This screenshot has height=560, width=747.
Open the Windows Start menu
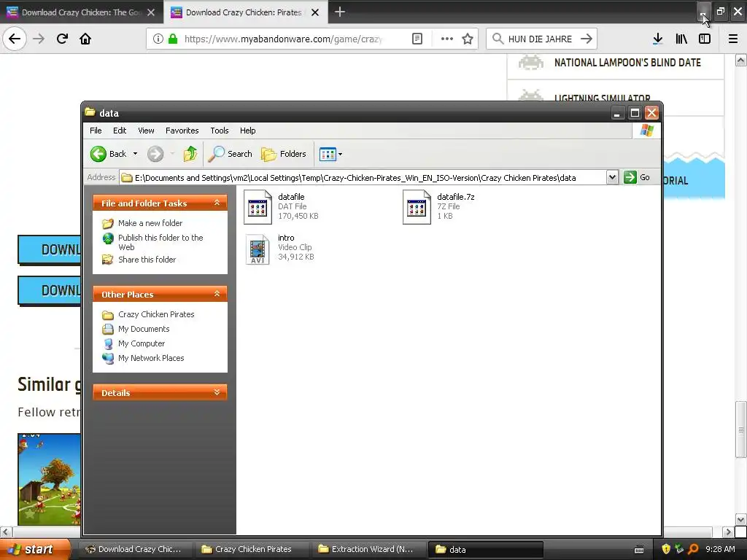35,549
